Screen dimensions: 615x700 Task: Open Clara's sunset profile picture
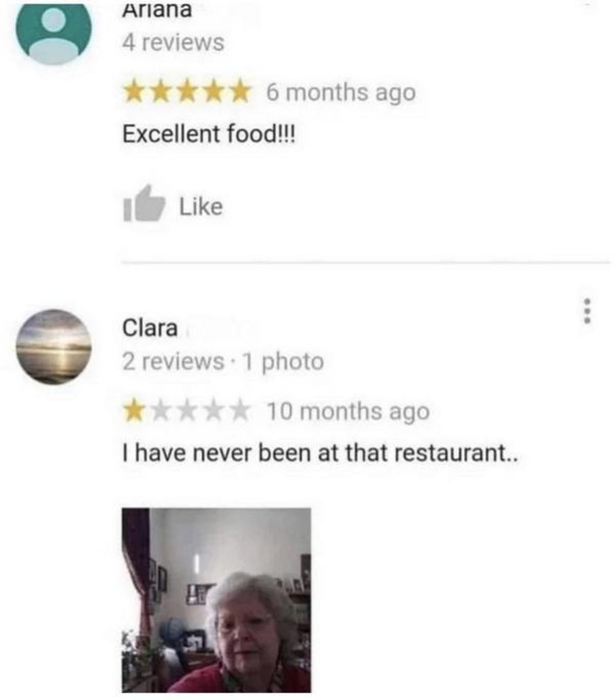point(54,347)
